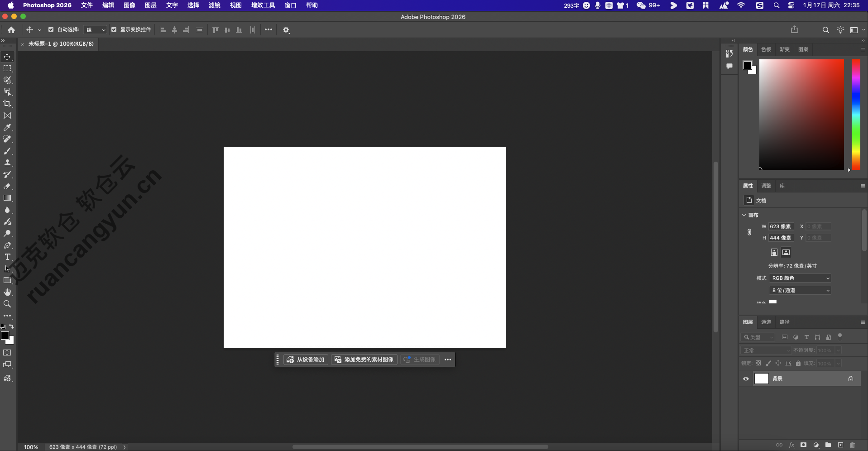Open the RGB 颜色 mode dropdown
868x451 pixels.
pos(800,278)
